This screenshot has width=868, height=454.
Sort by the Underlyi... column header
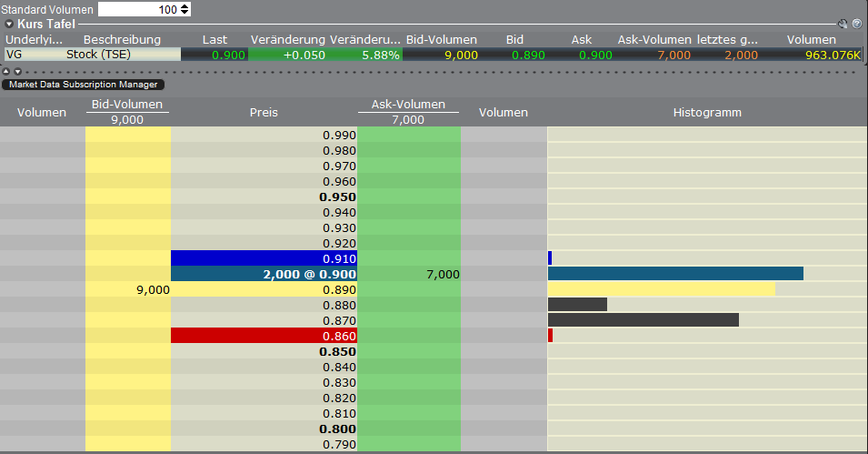pyautogui.click(x=34, y=39)
